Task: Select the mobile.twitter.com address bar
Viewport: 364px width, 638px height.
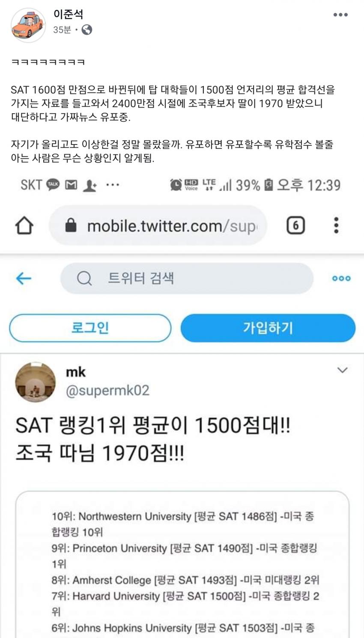Action: [158, 225]
